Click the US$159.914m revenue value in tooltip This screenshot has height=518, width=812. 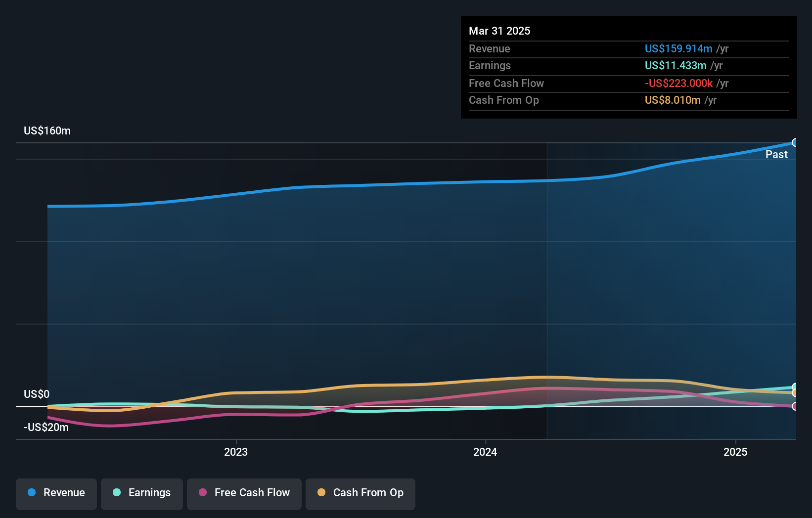(678, 48)
